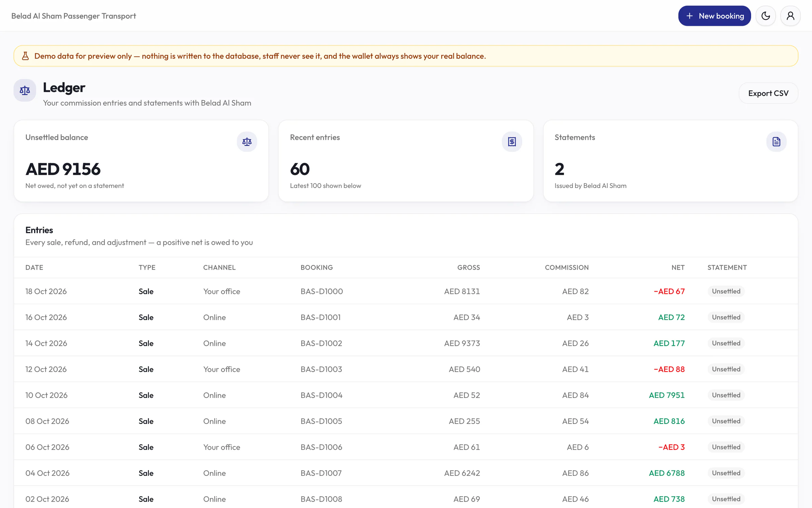This screenshot has width=812, height=508.
Task: Open the user account profile icon
Action: coord(790,16)
